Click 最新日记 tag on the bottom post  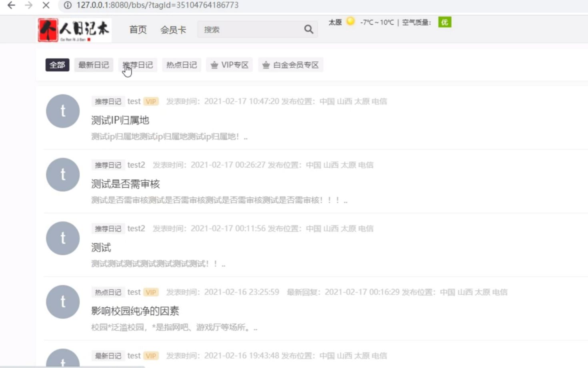pos(108,356)
